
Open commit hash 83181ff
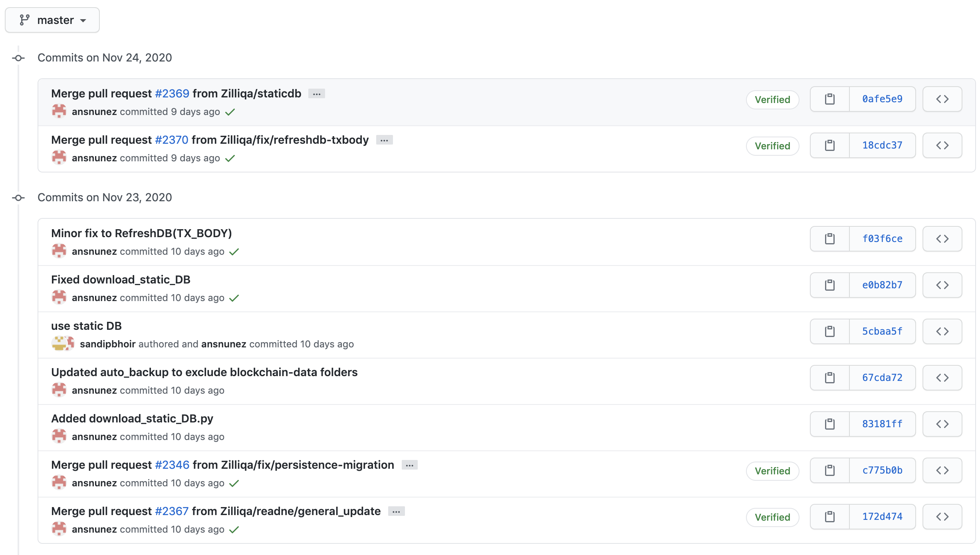[x=882, y=424]
